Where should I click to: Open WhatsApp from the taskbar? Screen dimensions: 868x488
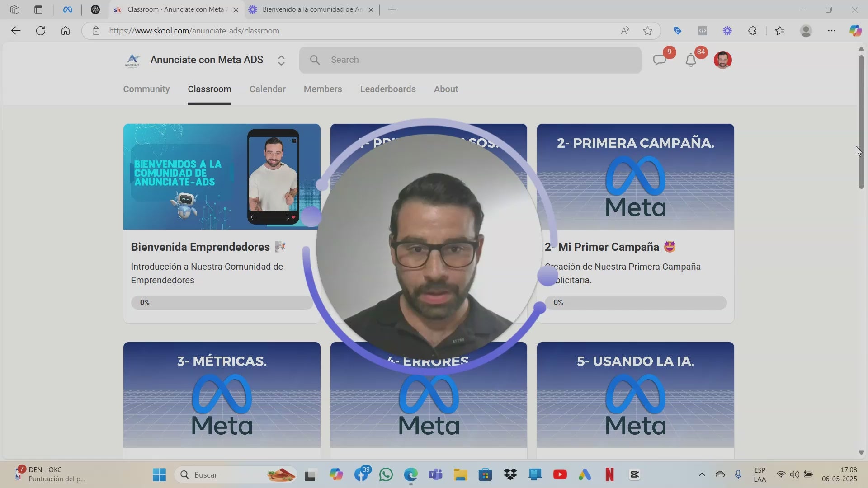386,475
